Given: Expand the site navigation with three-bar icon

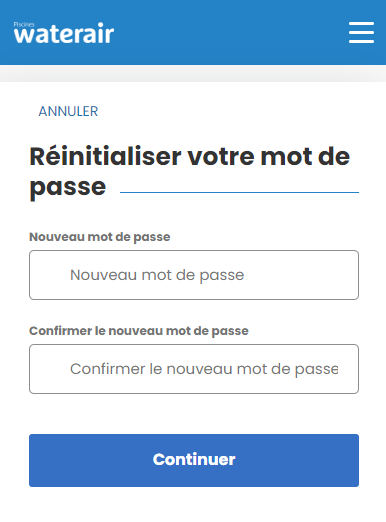Looking at the screenshot, I should click(361, 32).
